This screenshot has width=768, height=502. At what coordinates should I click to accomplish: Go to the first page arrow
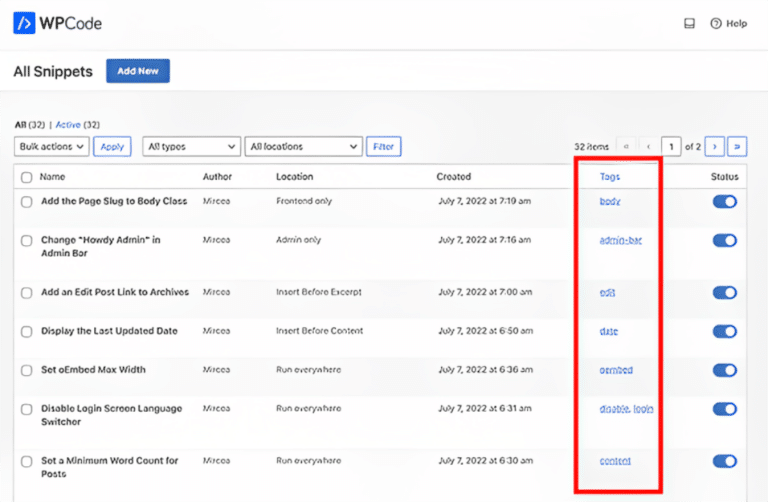pyautogui.click(x=627, y=147)
